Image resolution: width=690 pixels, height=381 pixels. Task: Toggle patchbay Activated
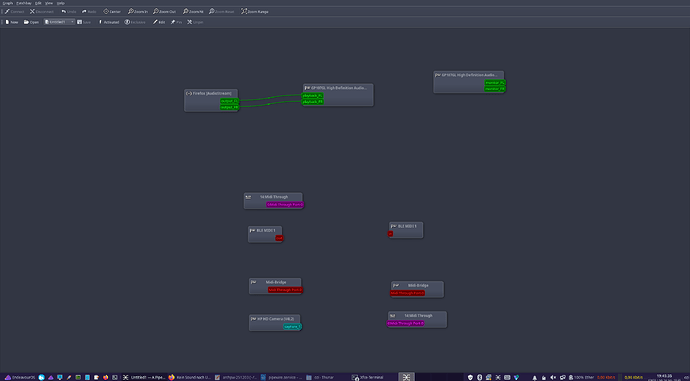tap(109, 22)
